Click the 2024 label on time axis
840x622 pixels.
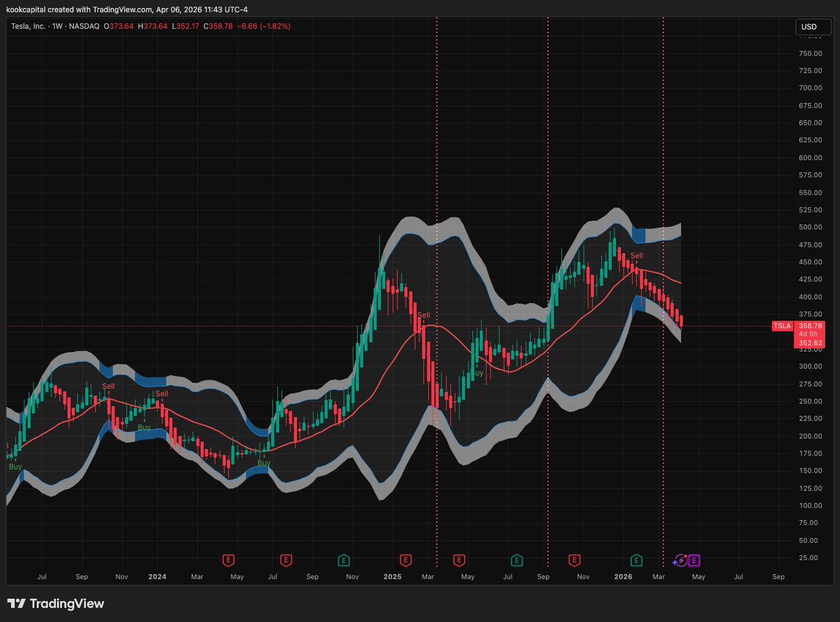pyautogui.click(x=157, y=577)
